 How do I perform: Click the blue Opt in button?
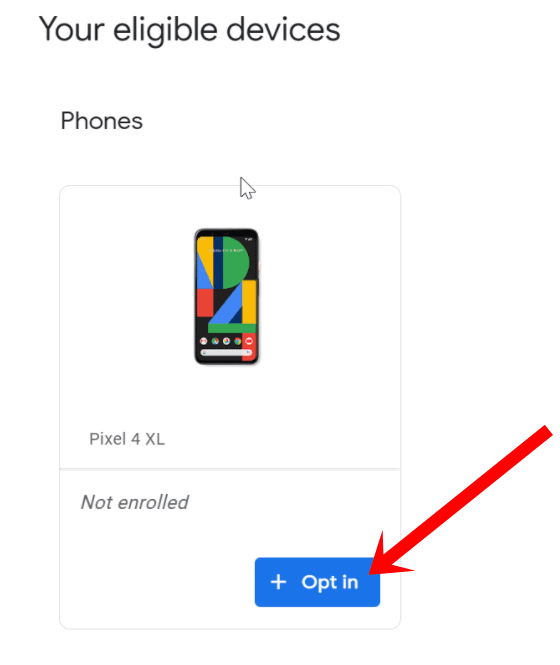pos(317,582)
